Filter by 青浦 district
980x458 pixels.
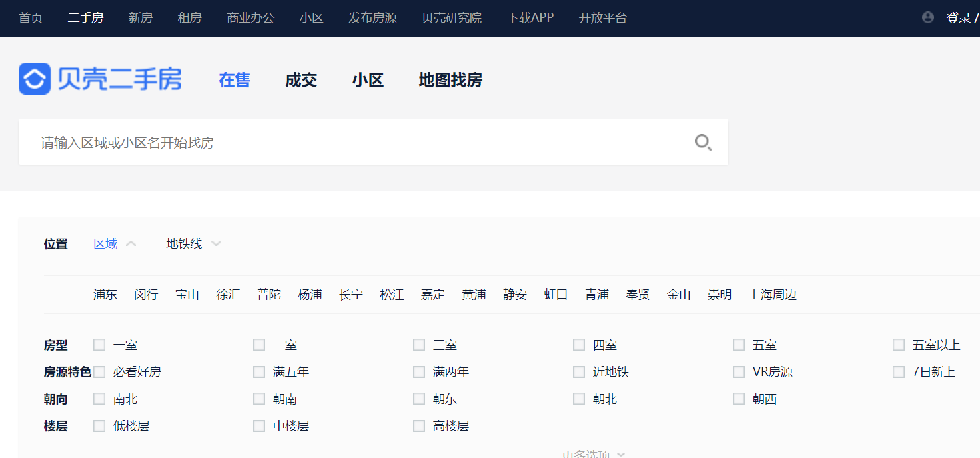click(597, 294)
